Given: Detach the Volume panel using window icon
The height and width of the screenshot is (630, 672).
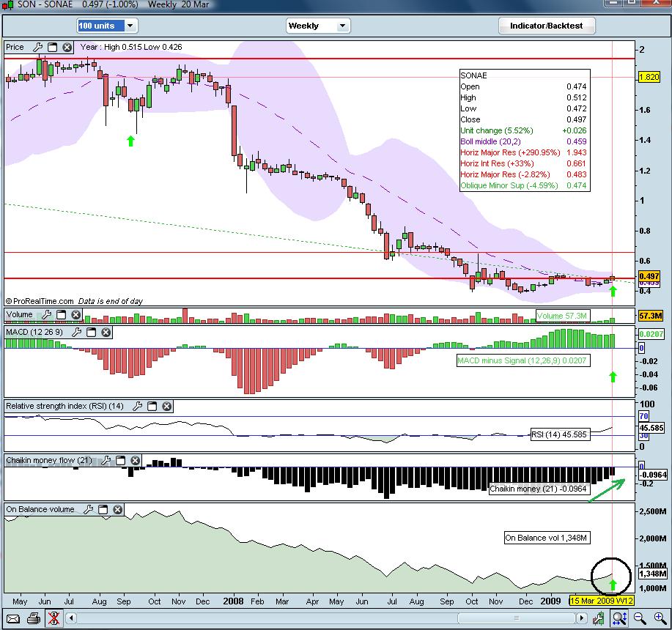Looking at the screenshot, I should (62, 315).
